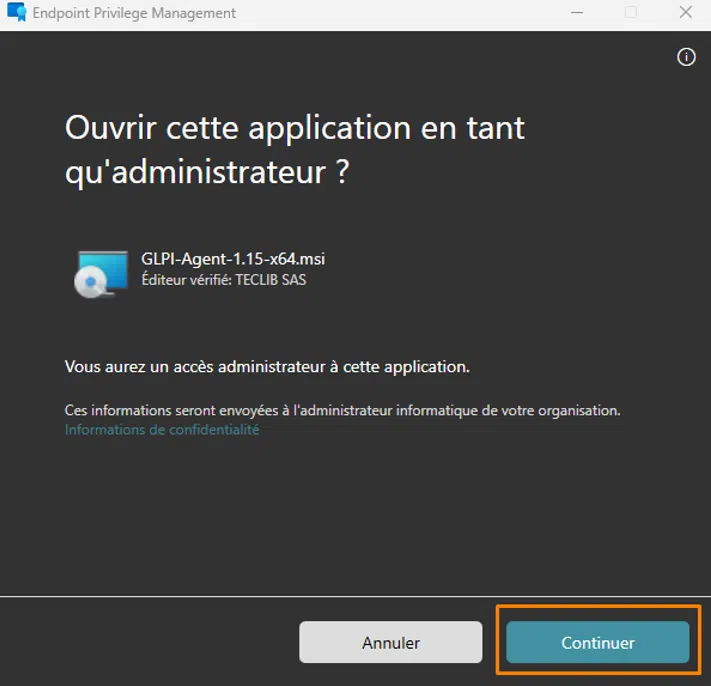Image resolution: width=711 pixels, height=686 pixels.
Task: Click the Ces informations seront envoyées sentence
Action: pyautogui.click(x=342, y=410)
